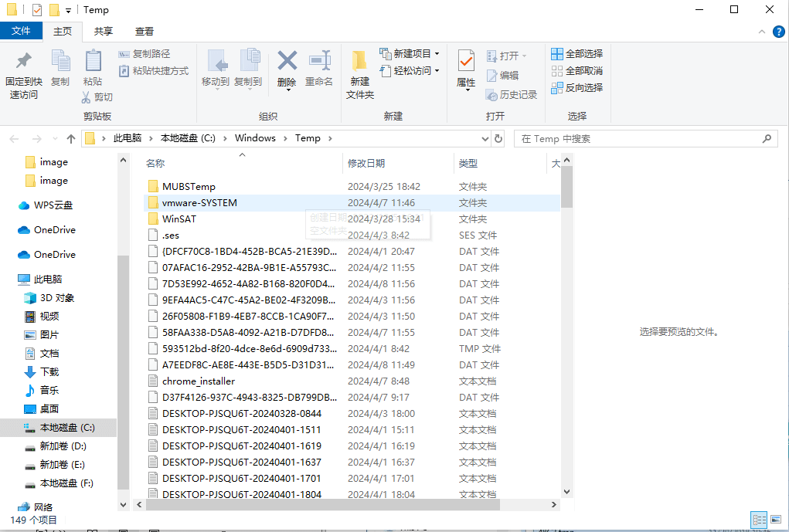Open the 文件 menu tab
789x532 pixels.
point(22,31)
